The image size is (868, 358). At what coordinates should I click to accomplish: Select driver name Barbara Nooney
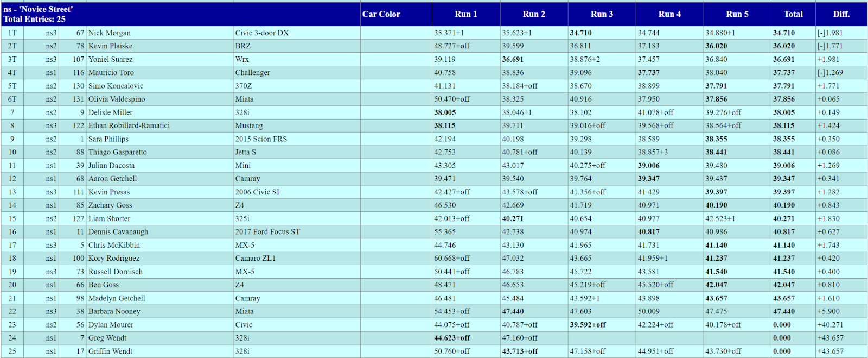click(114, 312)
